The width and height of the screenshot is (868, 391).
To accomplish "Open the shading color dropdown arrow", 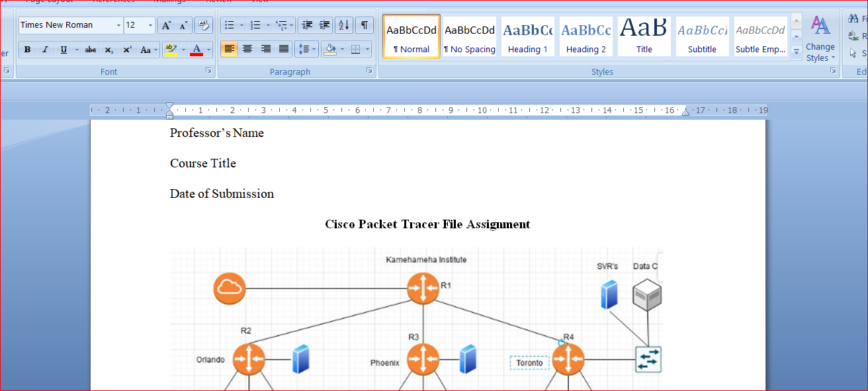I will click(x=342, y=49).
